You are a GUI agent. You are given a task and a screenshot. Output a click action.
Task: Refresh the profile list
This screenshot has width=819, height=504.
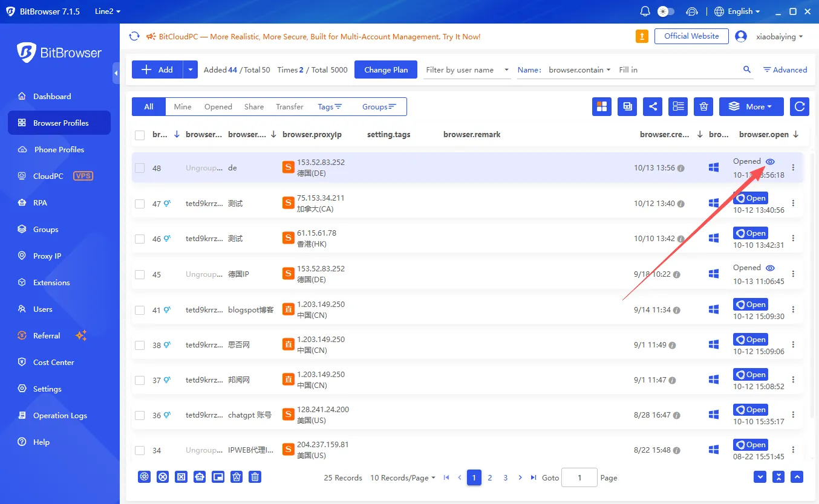tap(800, 107)
